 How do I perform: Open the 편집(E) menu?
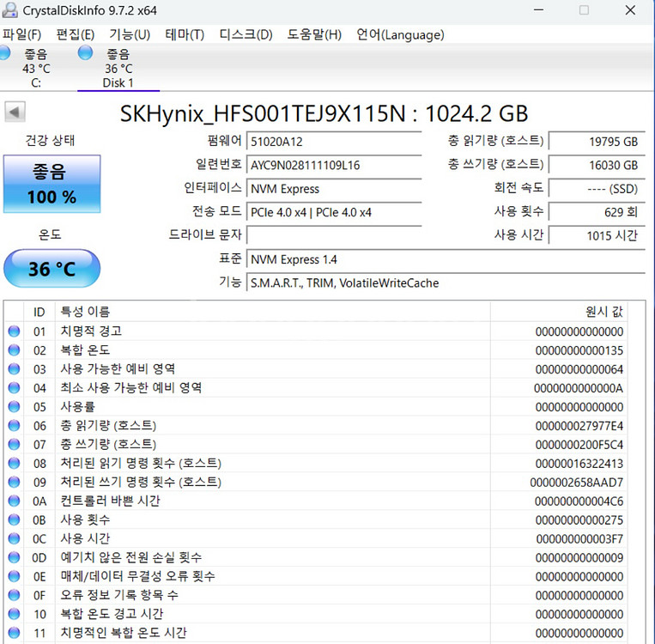coord(76,34)
